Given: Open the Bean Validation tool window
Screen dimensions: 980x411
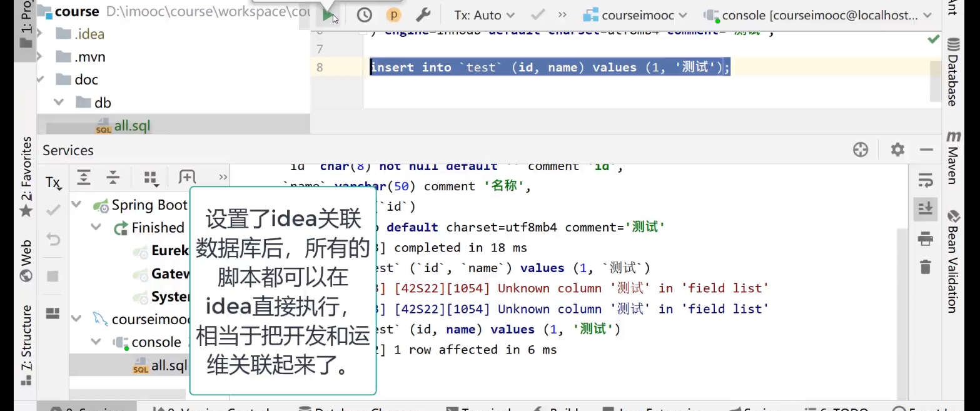Looking at the screenshot, I should click(953, 261).
